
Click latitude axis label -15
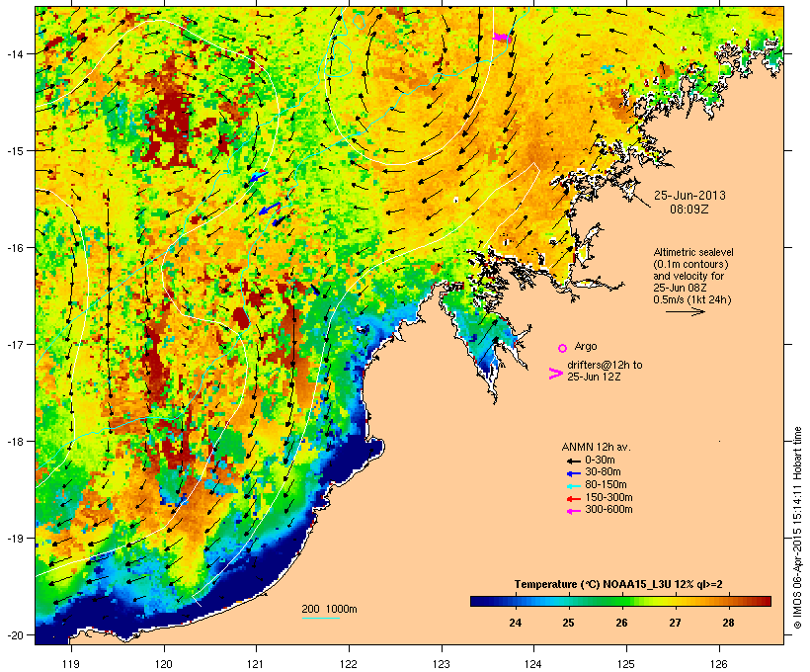pos(15,151)
